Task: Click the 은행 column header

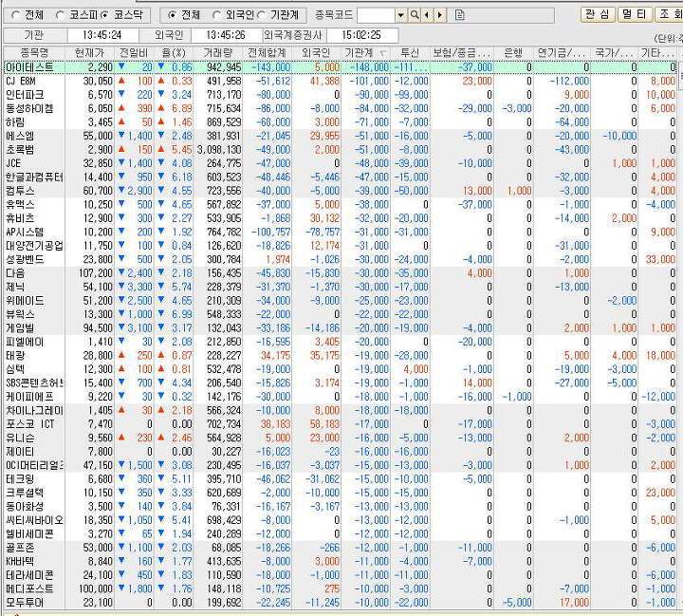Action: click(512, 53)
